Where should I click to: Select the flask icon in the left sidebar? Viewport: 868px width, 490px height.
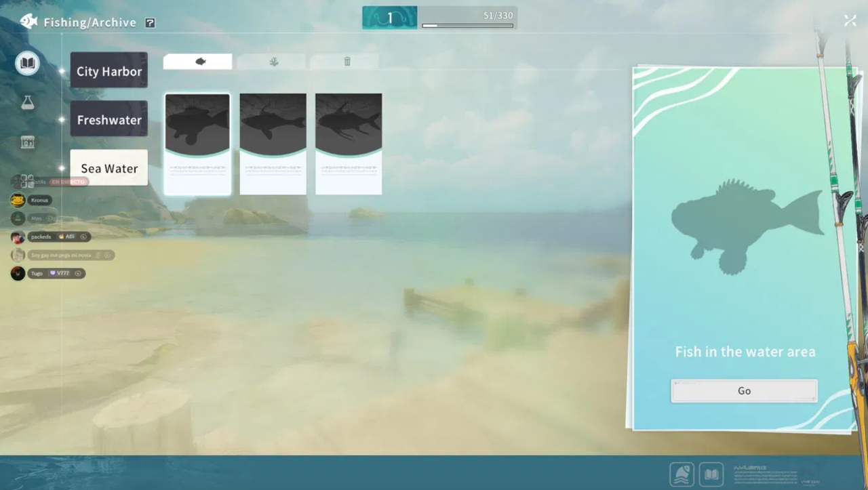(28, 102)
